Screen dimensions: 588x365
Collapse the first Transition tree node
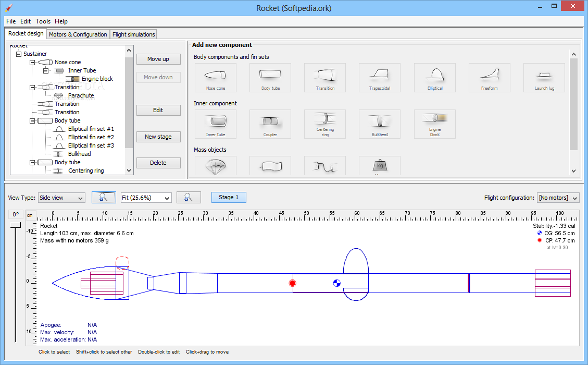point(33,88)
